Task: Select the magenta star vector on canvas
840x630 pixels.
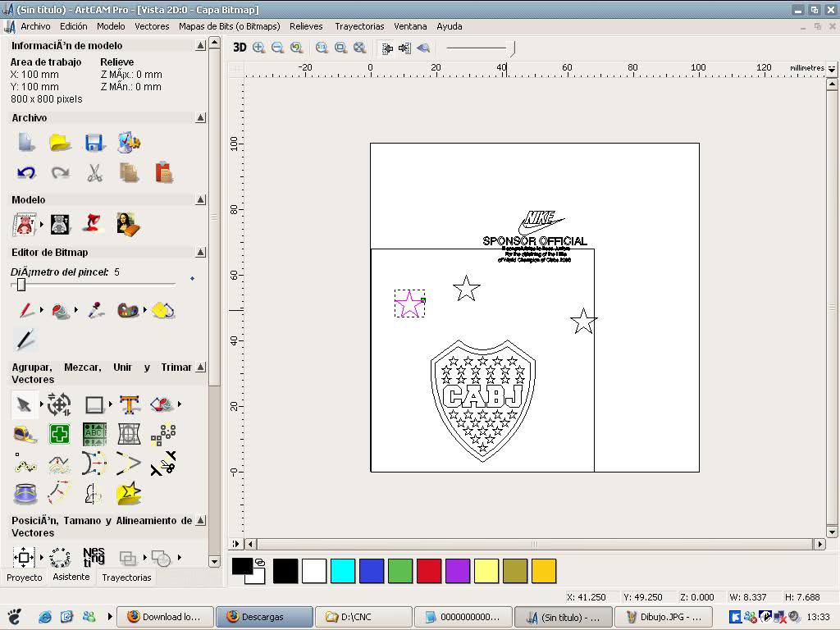Action: click(410, 304)
